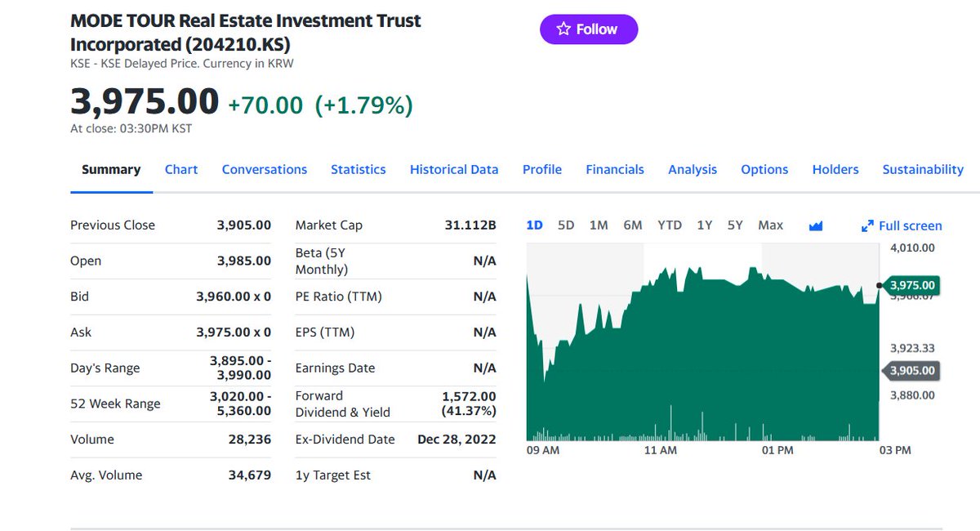Click the Avg. Volume value 34,679
The height and width of the screenshot is (531, 980).
tap(250, 475)
